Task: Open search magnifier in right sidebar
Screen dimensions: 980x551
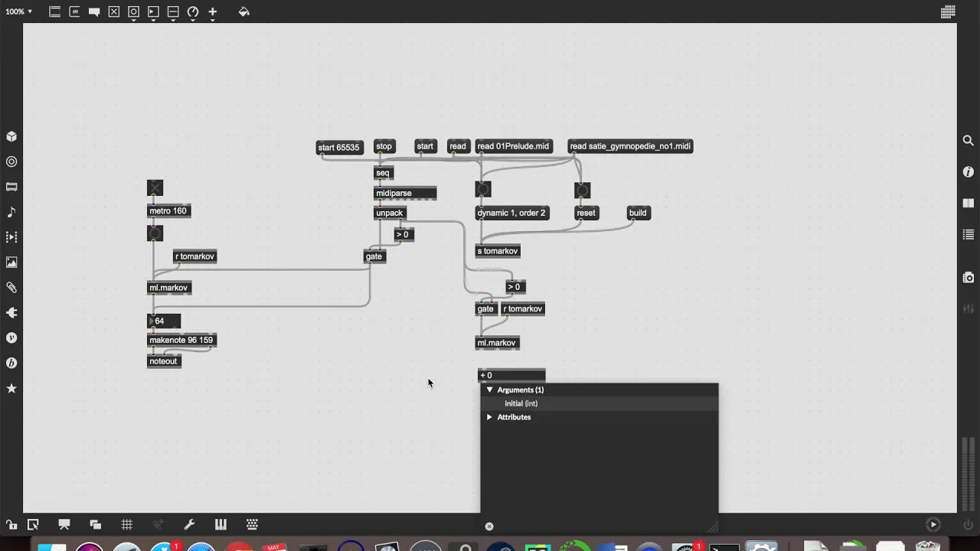Action: [968, 140]
